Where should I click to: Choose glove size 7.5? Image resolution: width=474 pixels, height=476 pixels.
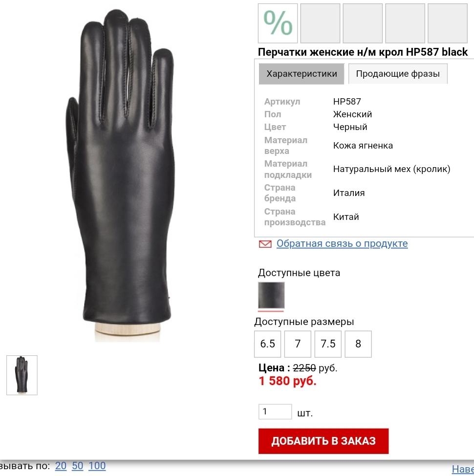point(328,344)
